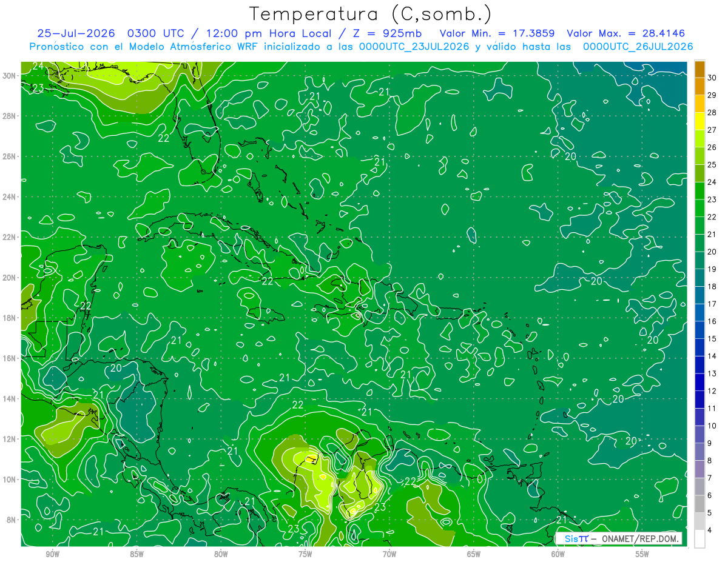Click the 90W longitude axis label
Image resolution: width=728 pixels, height=562 pixels.
(x=53, y=554)
